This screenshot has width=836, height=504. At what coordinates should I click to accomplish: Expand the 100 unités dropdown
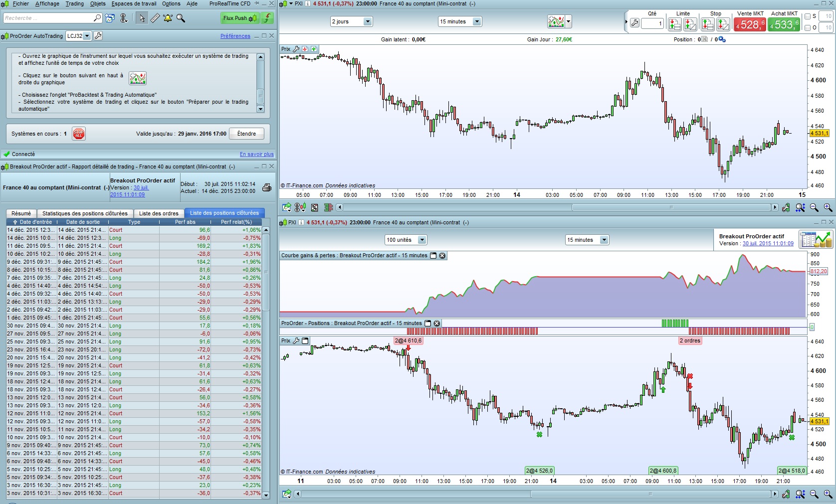tap(406, 240)
